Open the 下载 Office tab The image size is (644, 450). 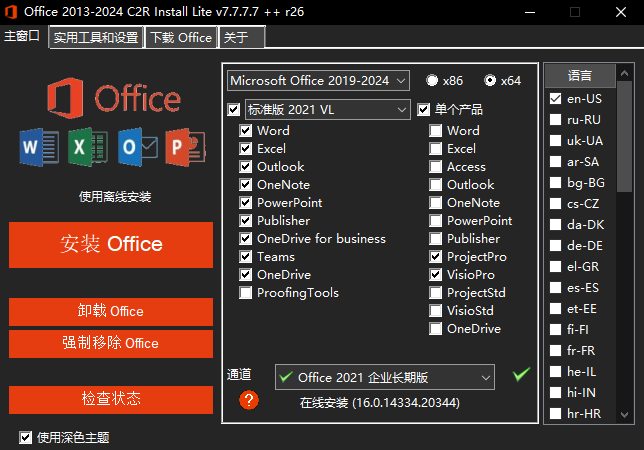(x=181, y=38)
